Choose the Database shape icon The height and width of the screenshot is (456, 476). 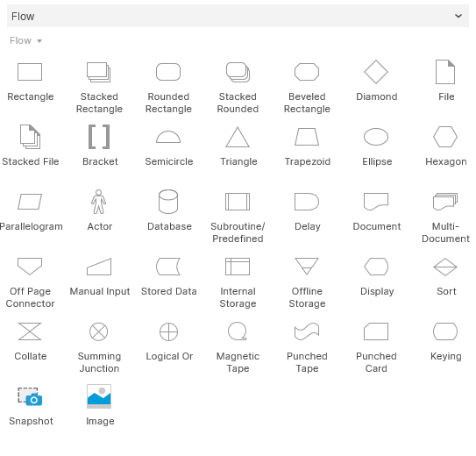(168, 202)
